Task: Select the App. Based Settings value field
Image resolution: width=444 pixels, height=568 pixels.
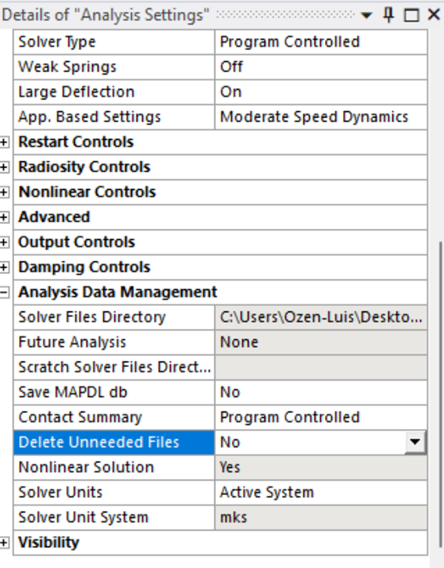Action: (321, 117)
